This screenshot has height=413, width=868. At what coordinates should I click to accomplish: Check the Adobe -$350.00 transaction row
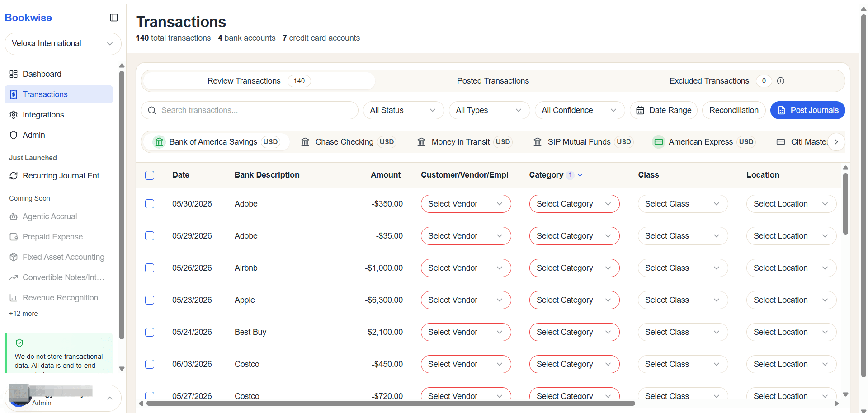(150, 204)
